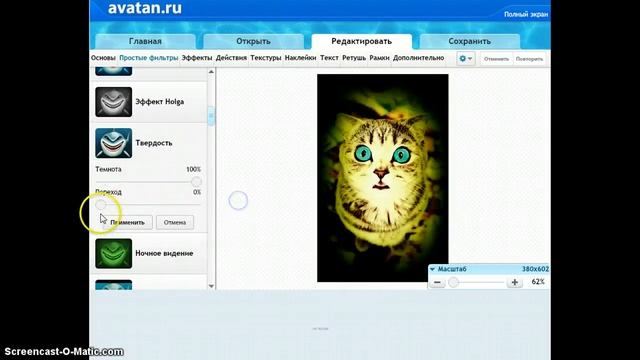Viewport: 640px width, 360px height.
Task: Click the zoom out minus button
Action: (437, 282)
